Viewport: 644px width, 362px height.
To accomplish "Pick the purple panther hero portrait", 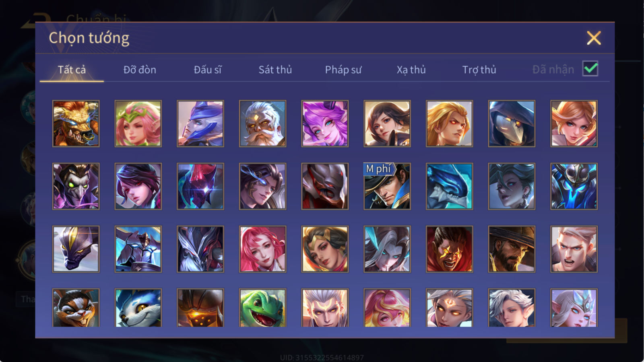I will pyautogui.click(x=76, y=249).
